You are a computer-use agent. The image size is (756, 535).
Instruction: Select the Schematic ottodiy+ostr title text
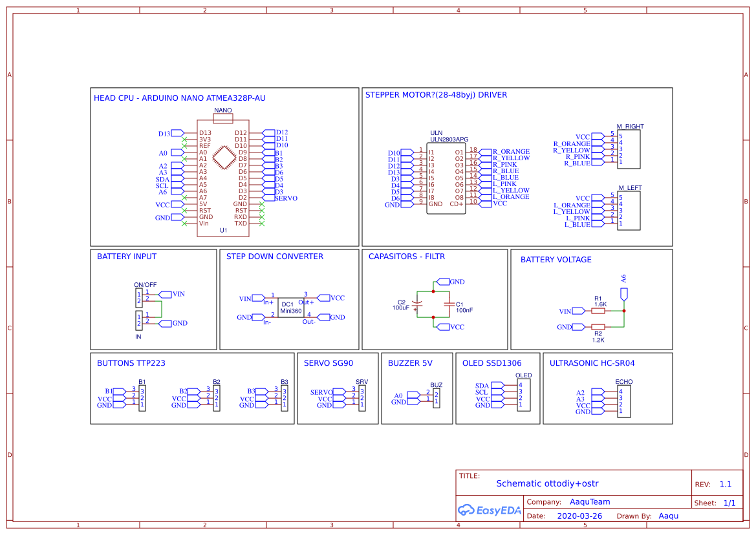tap(550, 483)
